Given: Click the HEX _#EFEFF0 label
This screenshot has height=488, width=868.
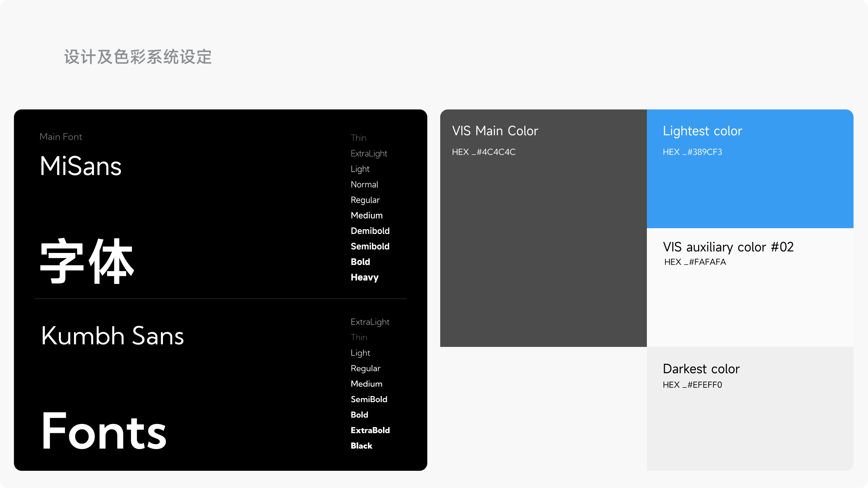Looking at the screenshot, I should pos(692,385).
